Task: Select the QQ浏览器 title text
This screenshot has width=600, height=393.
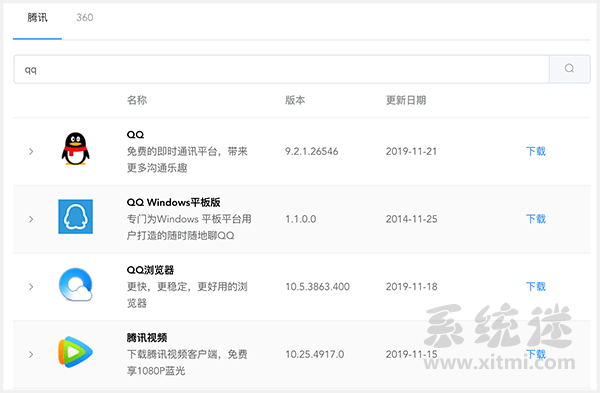Action: 150,270
